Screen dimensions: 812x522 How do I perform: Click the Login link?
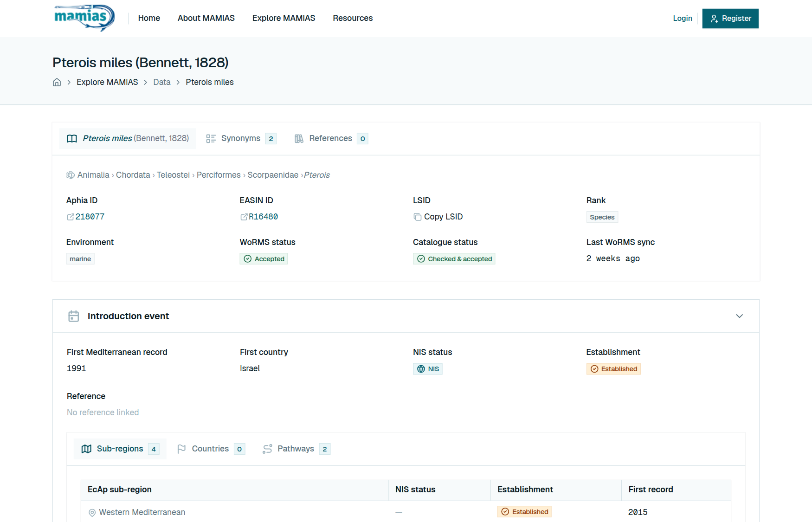[x=683, y=18]
